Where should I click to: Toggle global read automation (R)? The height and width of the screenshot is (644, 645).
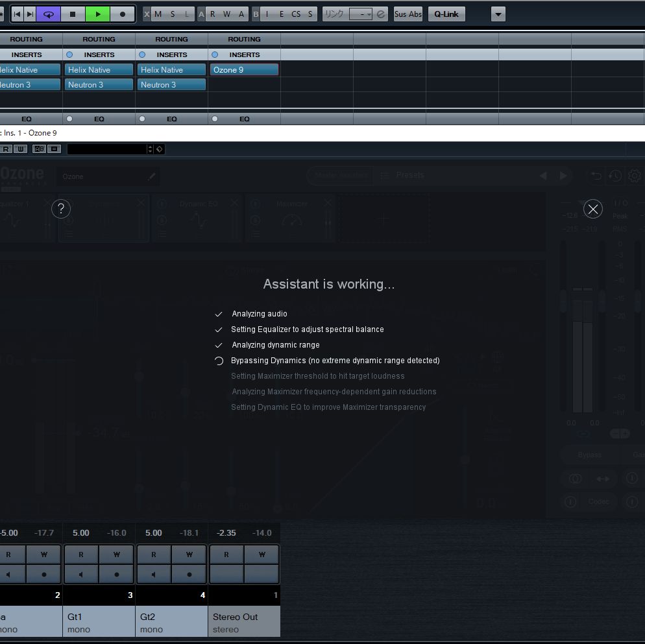[213, 14]
